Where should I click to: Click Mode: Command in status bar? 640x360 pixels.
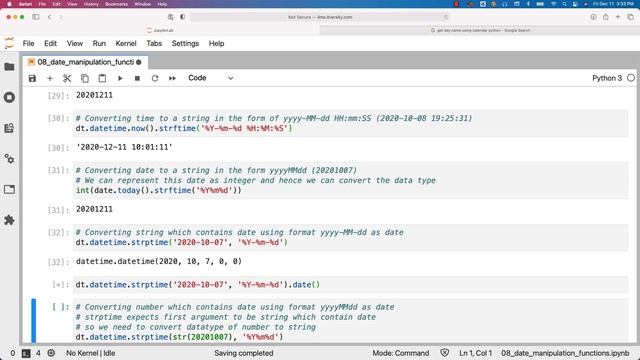coord(400,353)
